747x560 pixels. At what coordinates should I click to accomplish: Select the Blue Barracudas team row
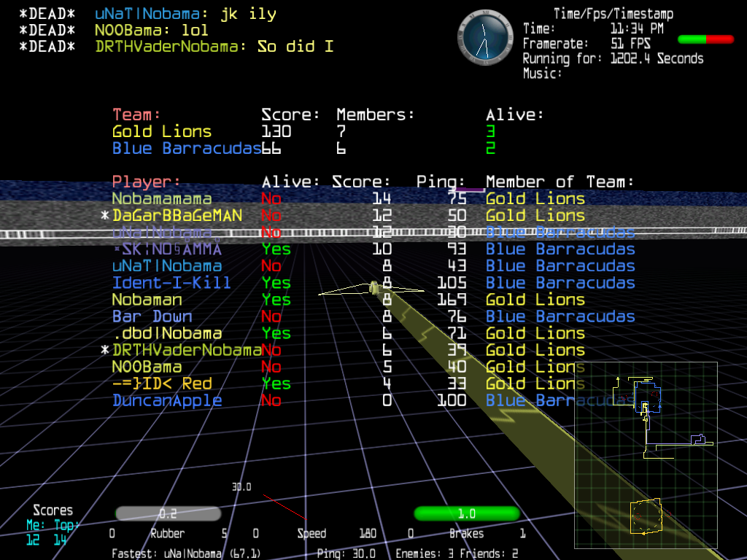(x=186, y=149)
